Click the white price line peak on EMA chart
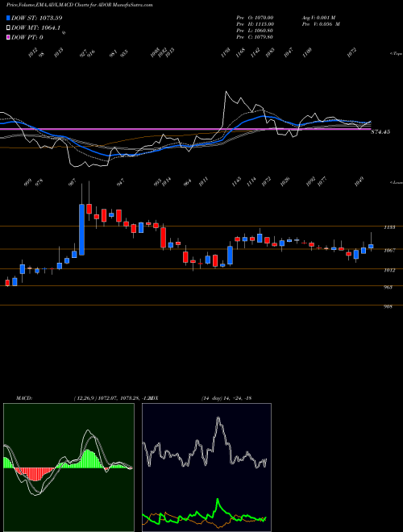 tap(226, 92)
